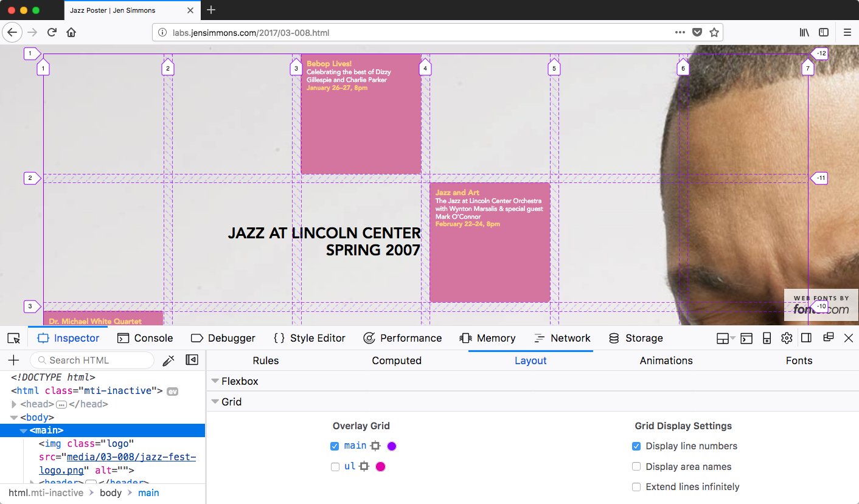
Task: Change the purple main grid color swatch
Action: click(x=392, y=446)
